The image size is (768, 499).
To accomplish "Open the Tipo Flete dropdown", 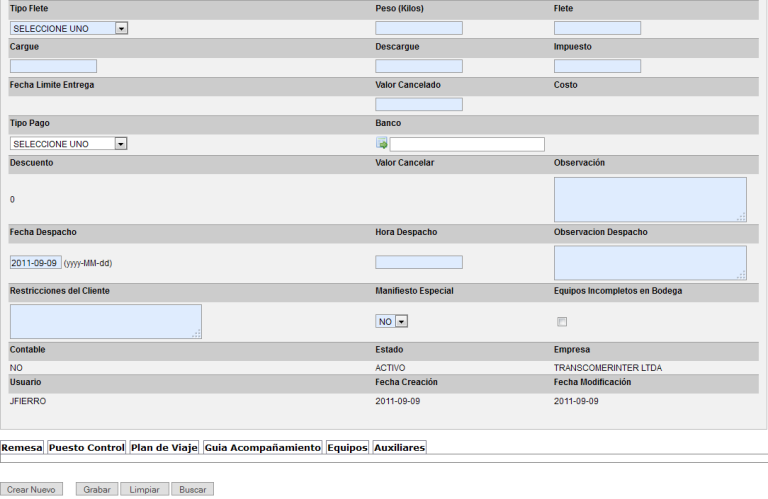I will click(x=69, y=28).
